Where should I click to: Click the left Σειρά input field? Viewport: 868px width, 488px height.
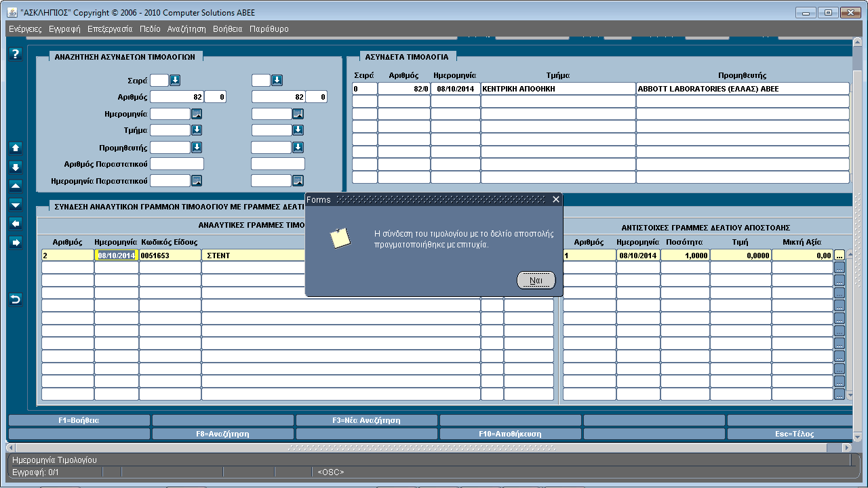click(159, 80)
